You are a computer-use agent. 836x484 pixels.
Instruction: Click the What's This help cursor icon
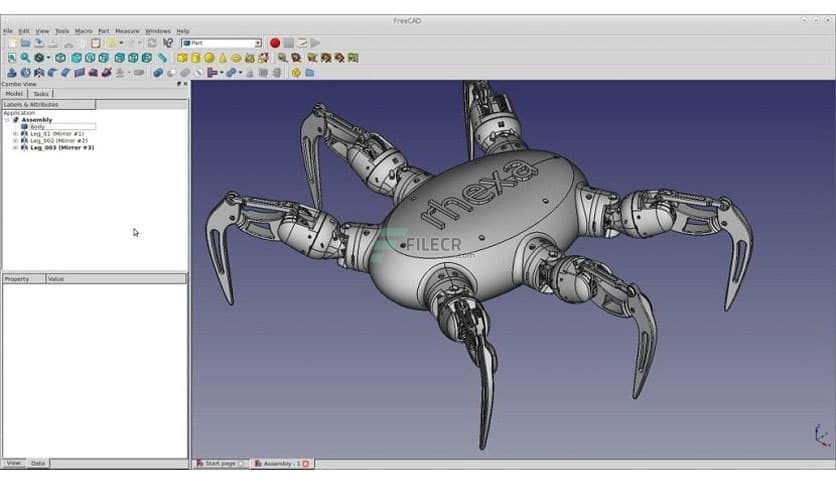(168, 43)
